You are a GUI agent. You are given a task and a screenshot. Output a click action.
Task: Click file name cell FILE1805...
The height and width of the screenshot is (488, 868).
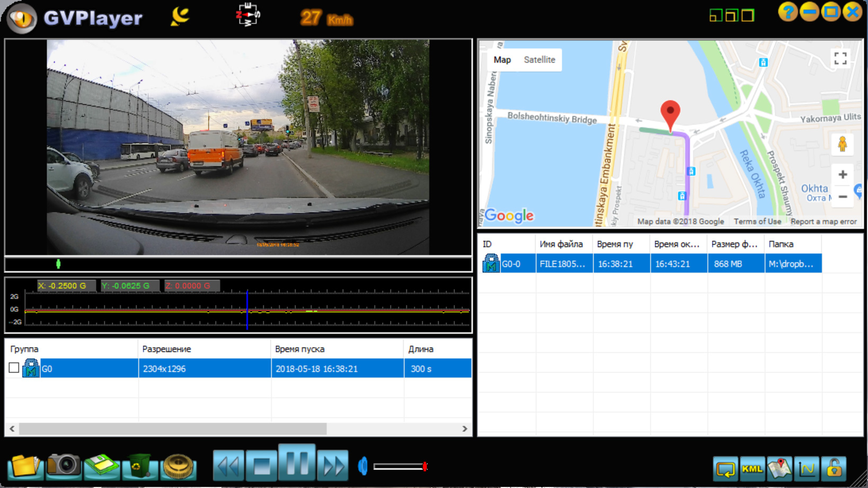coord(564,263)
